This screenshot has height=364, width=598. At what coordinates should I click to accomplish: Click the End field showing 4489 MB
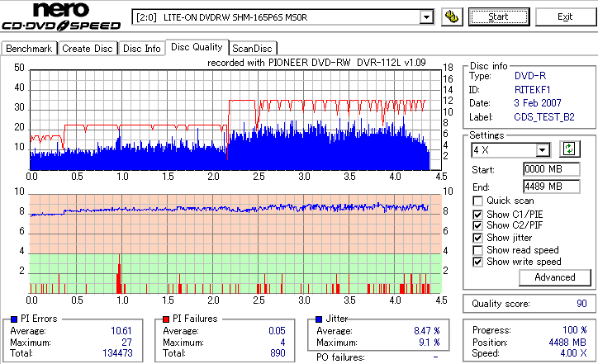click(552, 187)
